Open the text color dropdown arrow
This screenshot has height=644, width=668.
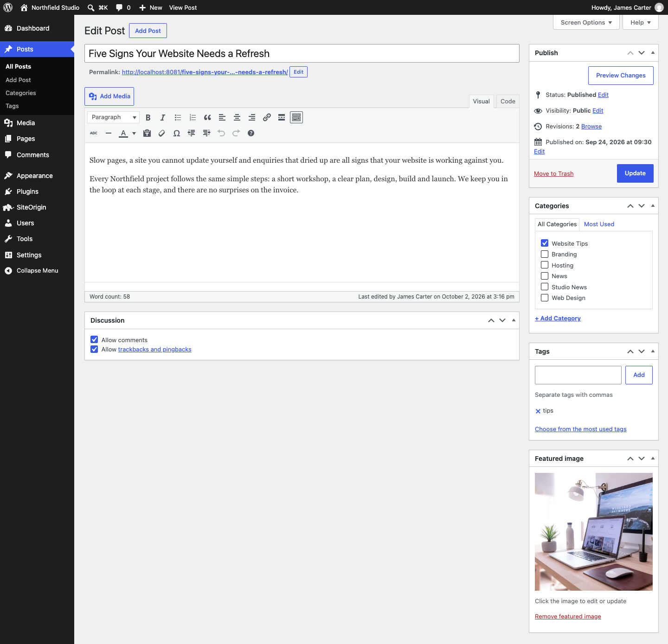point(134,133)
